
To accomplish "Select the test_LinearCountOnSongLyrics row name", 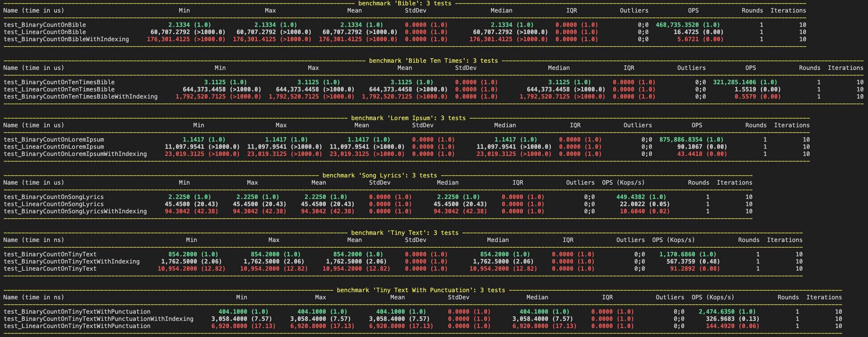I will pyautogui.click(x=54, y=204).
